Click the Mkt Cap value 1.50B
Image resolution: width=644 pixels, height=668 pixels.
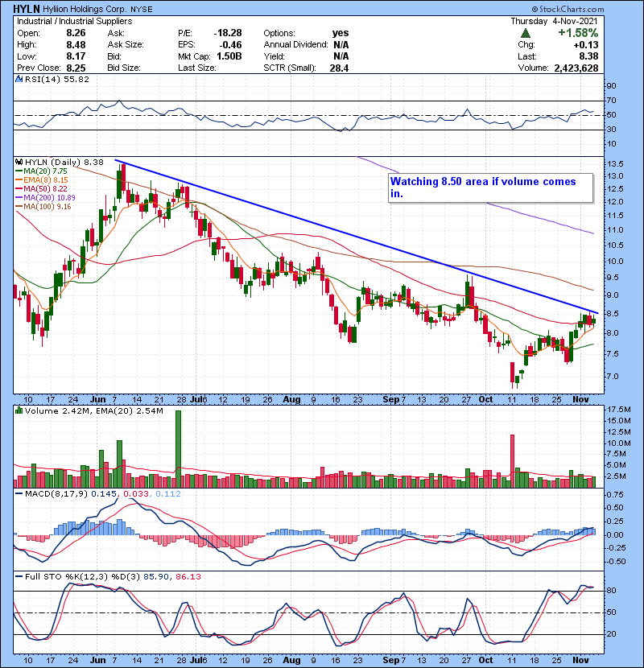click(x=229, y=56)
